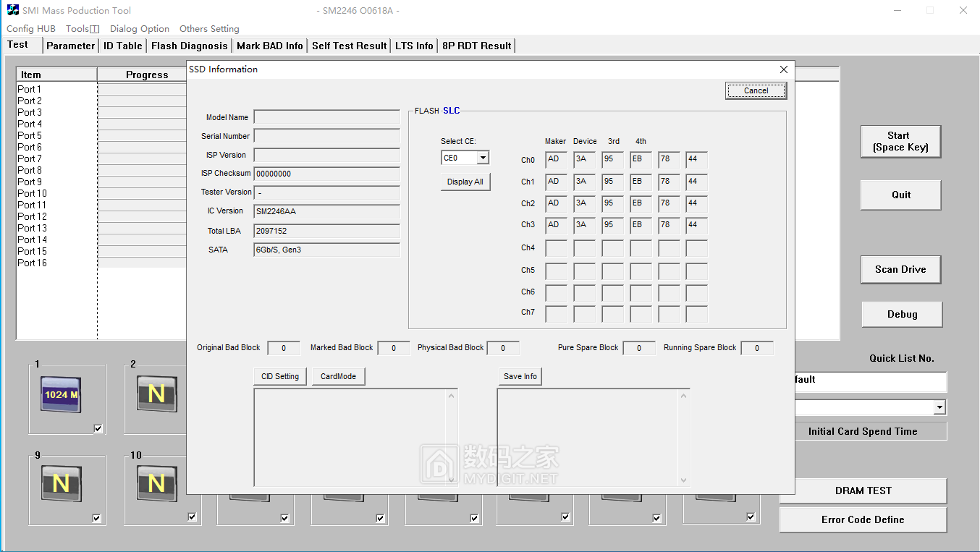Viewport: 980px width, 552px height.
Task: Click the CID Setting button
Action: (280, 376)
